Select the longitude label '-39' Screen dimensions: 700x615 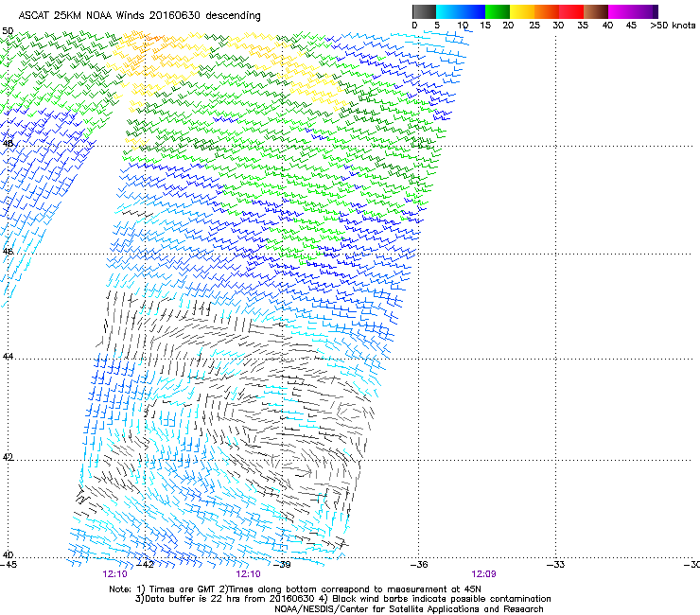[x=282, y=565]
